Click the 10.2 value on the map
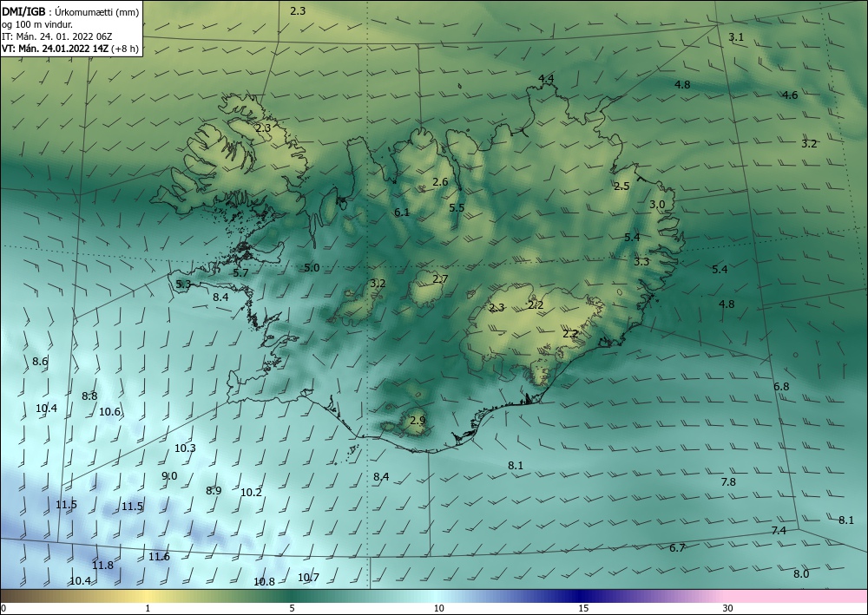 252,492
